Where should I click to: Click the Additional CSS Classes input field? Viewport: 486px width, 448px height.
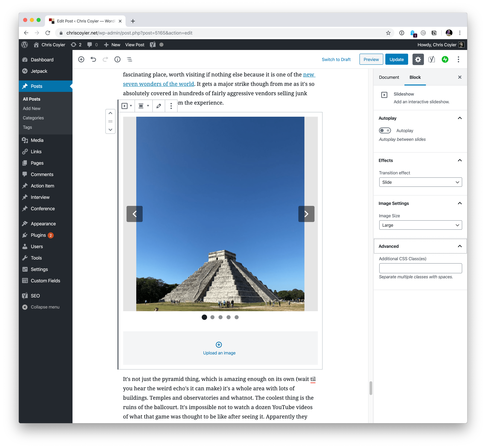pyautogui.click(x=420, y=268)
